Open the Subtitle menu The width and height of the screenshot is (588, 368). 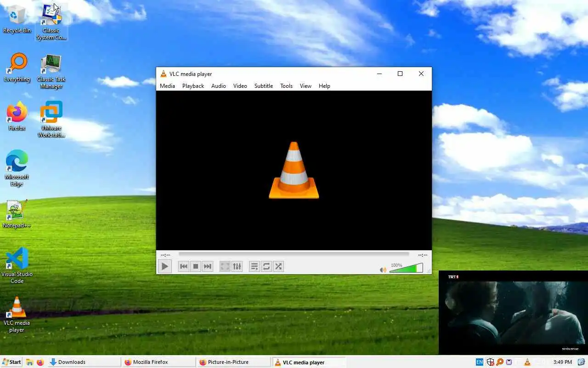(264, 86)
